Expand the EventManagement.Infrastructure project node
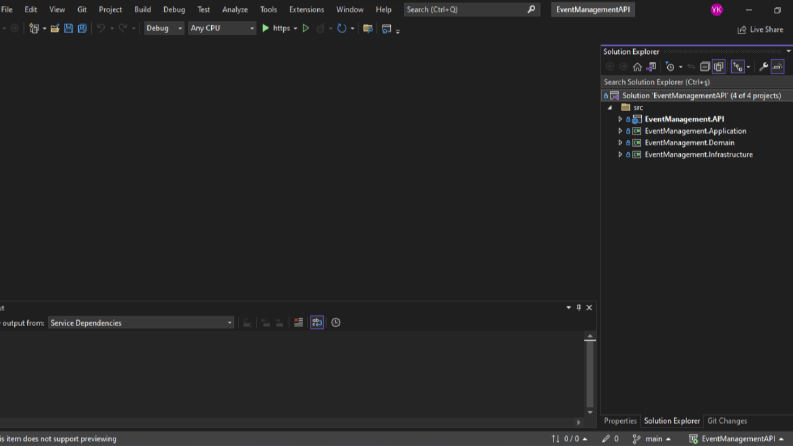The height and width of the screenshot is (446, 793). pos(620,155)
